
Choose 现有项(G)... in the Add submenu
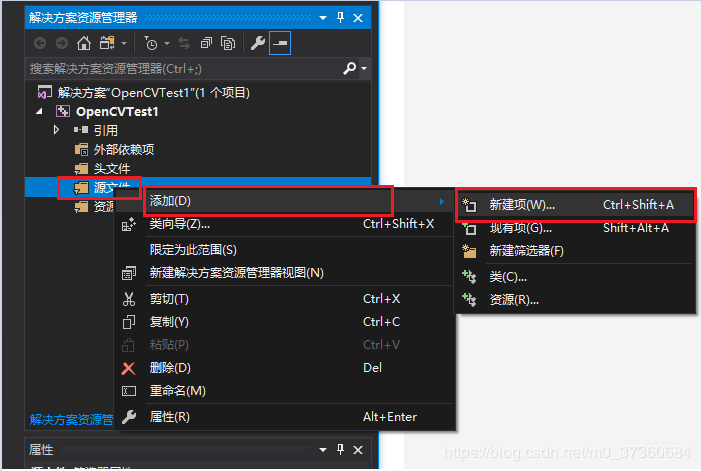tap(520, 228)
